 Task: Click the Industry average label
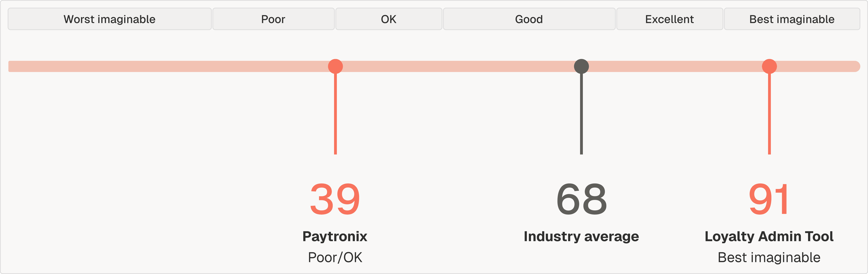(x=581, y=236)
